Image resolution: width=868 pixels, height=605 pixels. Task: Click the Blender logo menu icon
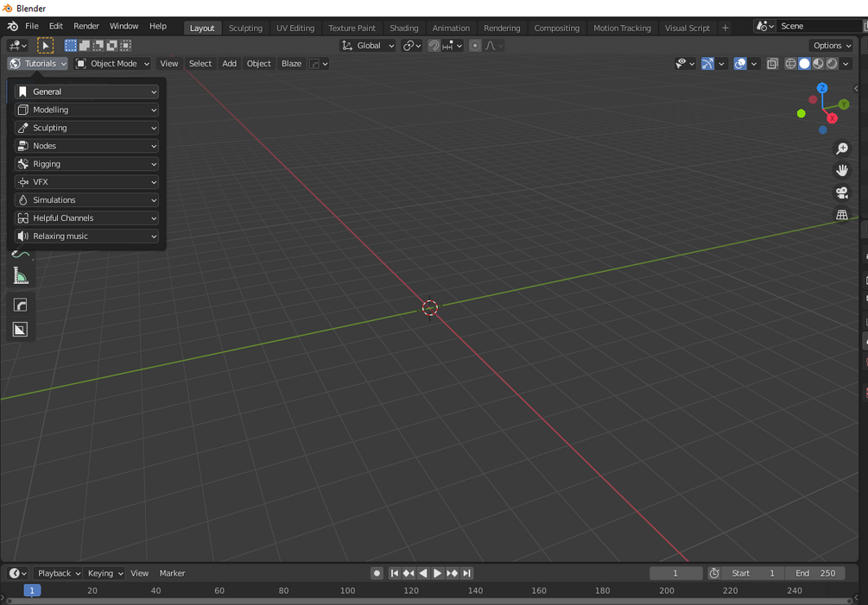click(x=13, y=26)
